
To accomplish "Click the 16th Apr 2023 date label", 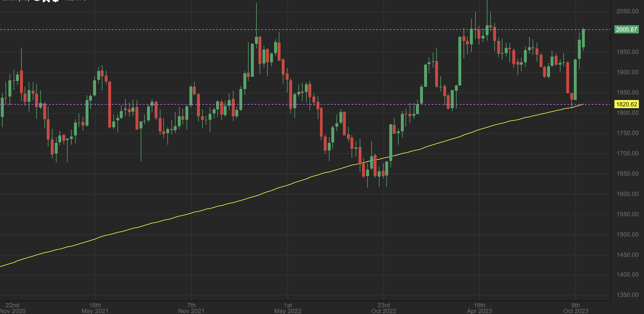I will coord(479,308).
